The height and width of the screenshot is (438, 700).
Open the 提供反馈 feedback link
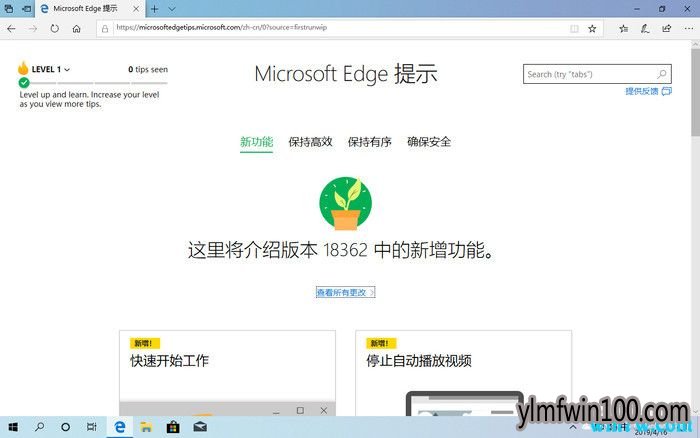(x=648, y=91)
